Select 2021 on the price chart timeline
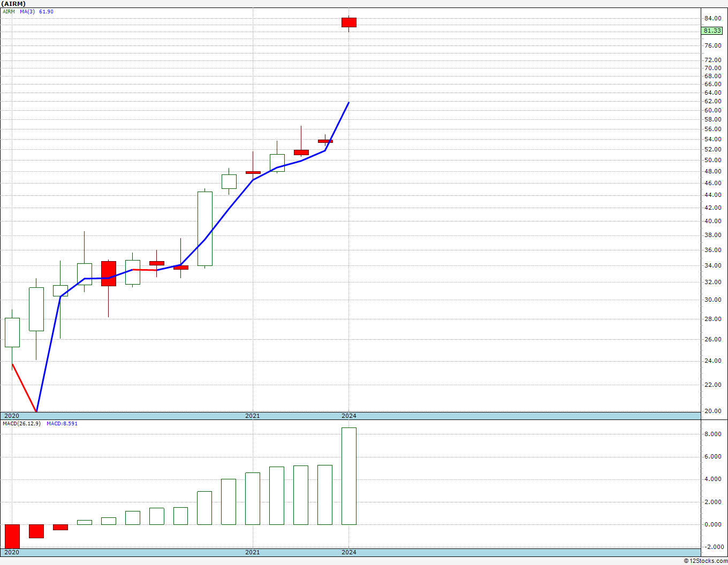The width and height of the screenshot is (728, 565). coord(253,416)
